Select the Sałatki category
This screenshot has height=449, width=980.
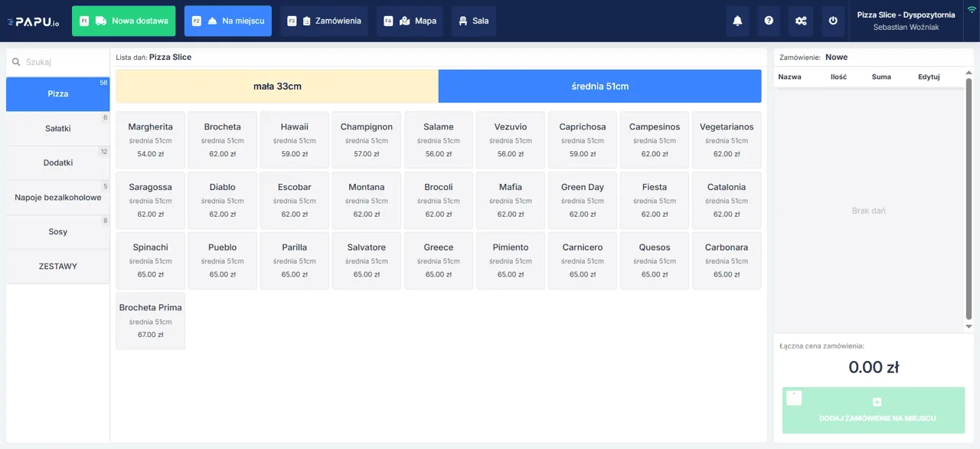point(58,129)
